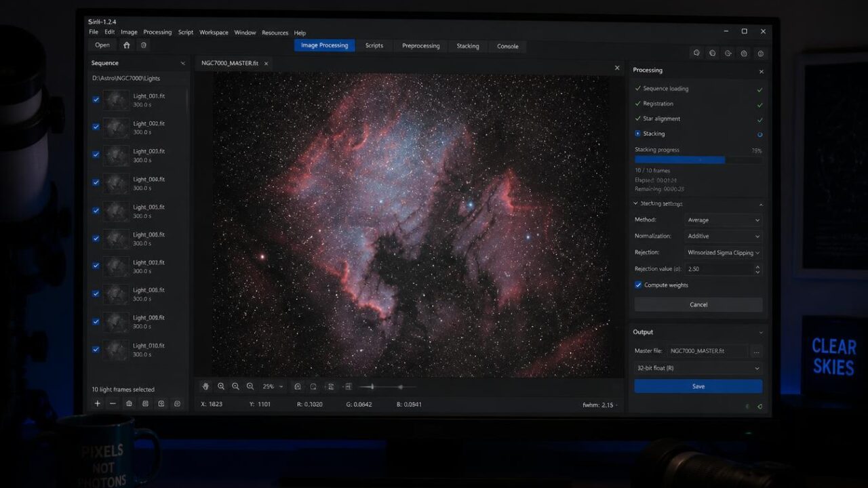Remove a frame with the minus icon
This screenshot has height=488, width=868.
pyautogui.click(x=113, y=403)
